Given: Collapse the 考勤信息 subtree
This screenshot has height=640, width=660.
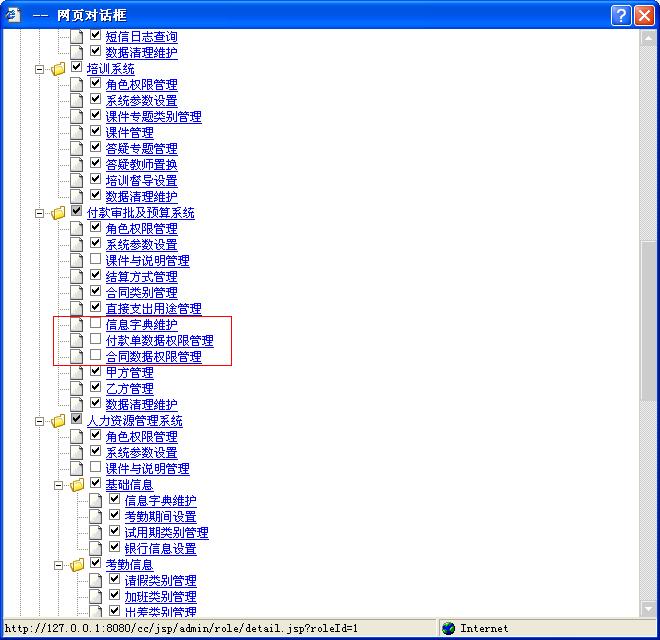Looking at the screenshot, I should coord(58,565).
